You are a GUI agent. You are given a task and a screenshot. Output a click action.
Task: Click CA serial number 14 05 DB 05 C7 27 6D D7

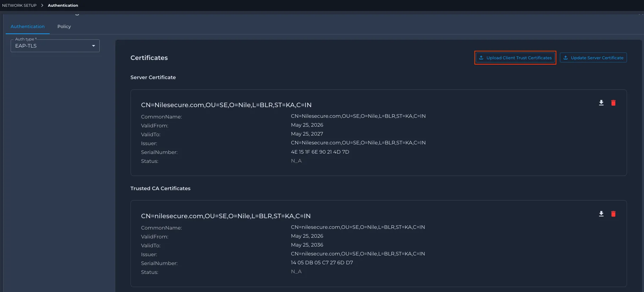click(322, 263)
